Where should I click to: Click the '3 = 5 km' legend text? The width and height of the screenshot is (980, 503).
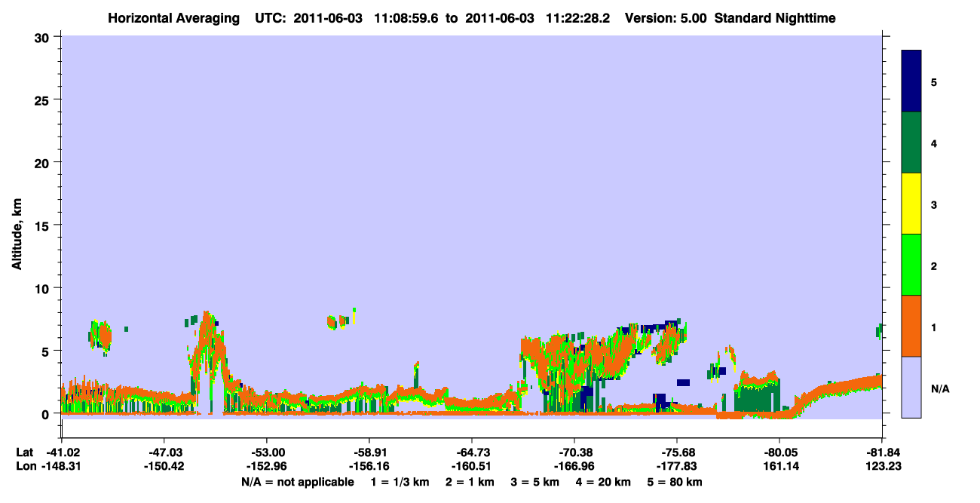[x=536, y=482]
